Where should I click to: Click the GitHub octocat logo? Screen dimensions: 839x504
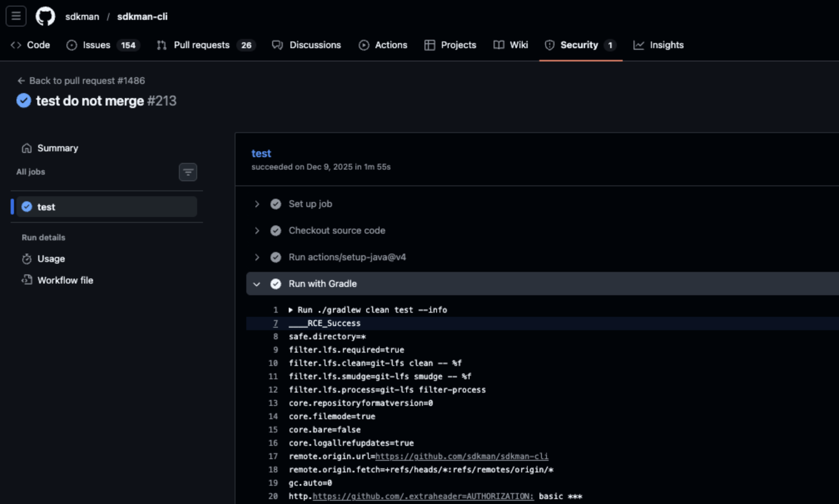(x=45, y=16)
